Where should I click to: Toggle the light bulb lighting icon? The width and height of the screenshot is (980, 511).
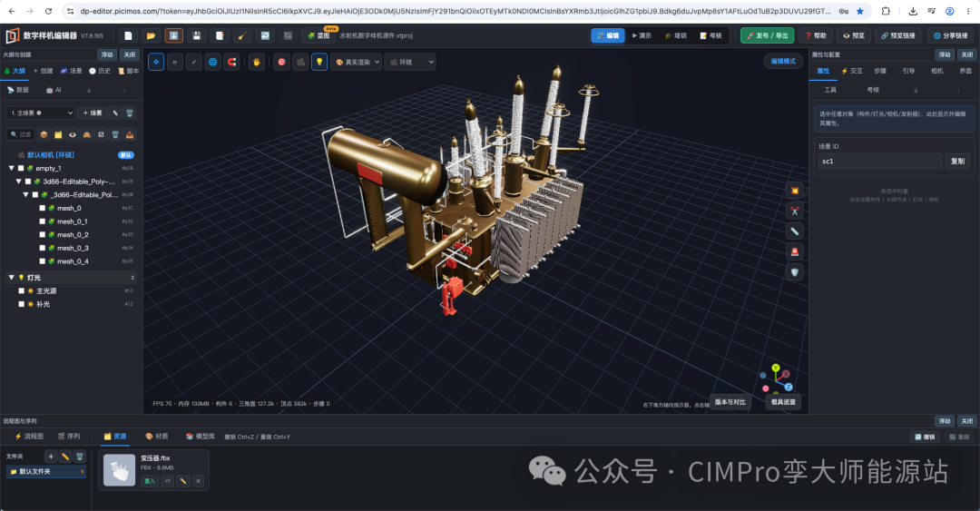319,62
